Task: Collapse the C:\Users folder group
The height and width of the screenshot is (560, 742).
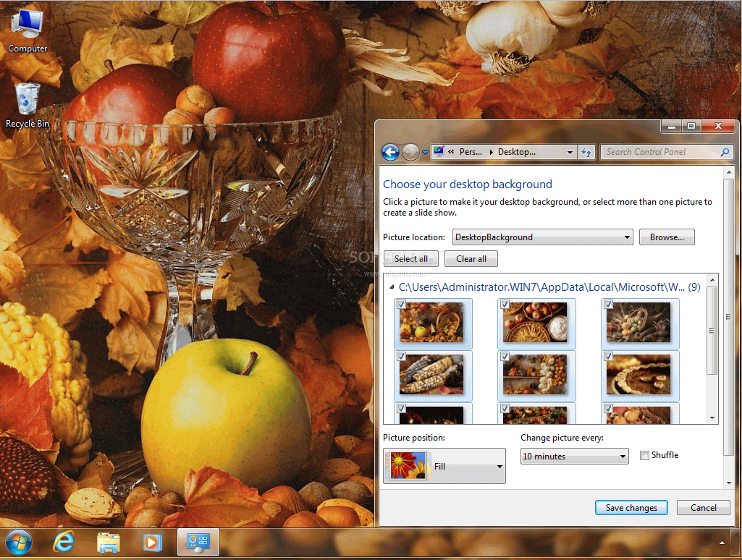Action: point(392,287)
